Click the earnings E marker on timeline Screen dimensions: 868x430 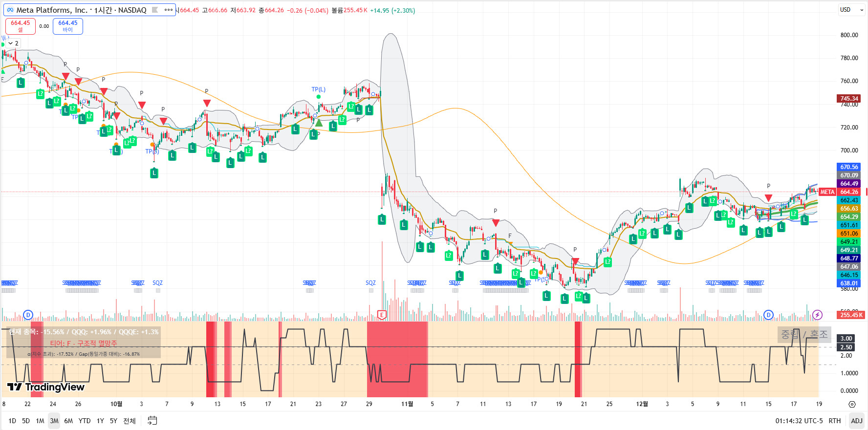[382, 315]
